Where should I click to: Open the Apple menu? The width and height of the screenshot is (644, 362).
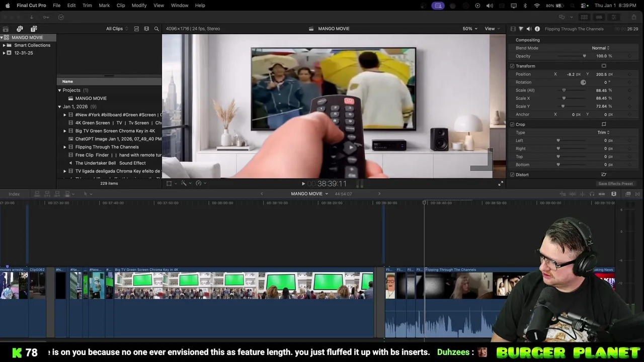coord(7,6)
